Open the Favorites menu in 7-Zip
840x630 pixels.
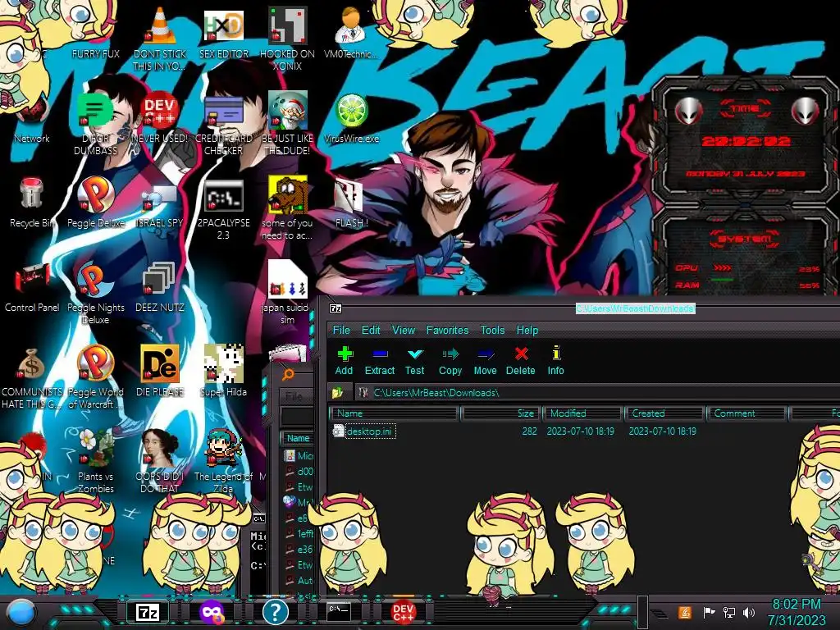(x=447, y=330)
